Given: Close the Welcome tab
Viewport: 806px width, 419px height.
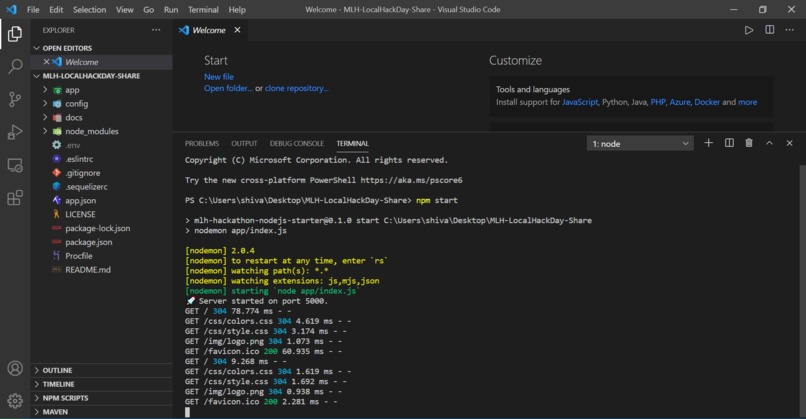Looking at the screenshot, I should 237,30.
